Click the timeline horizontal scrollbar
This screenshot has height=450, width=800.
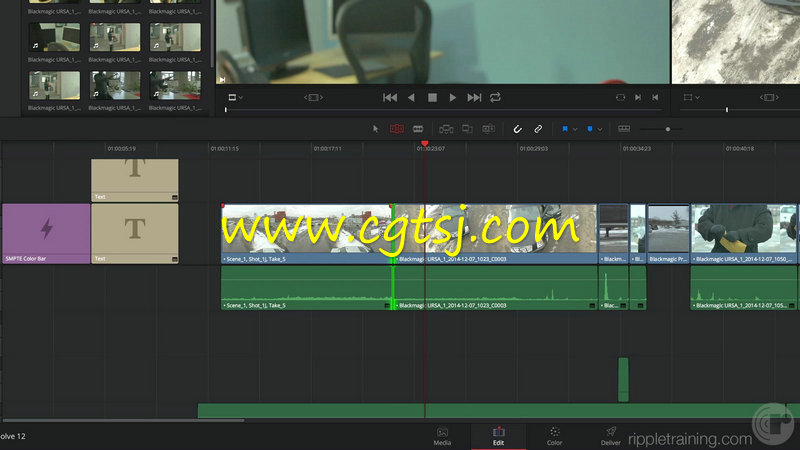123,421
